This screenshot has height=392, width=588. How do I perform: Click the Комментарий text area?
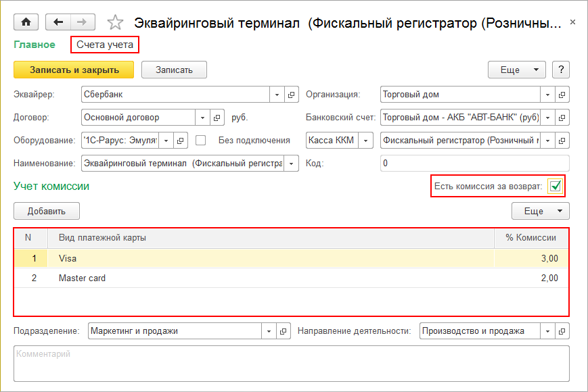(292, 364)
